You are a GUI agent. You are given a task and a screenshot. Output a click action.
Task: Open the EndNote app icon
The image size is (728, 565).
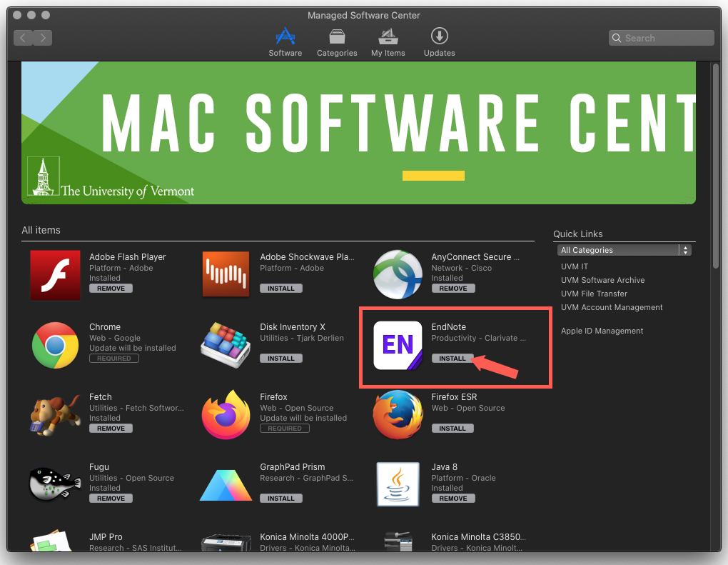click(398, 346)
